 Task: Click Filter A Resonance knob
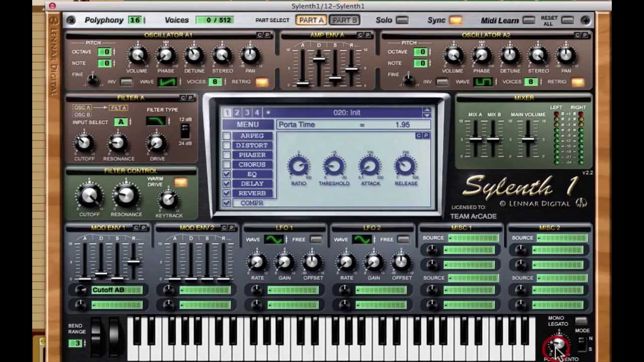click(118, 143)
